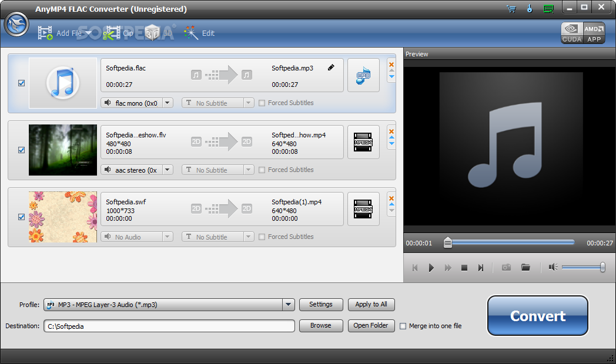Enable Forced Subtitles for Softpedia.swf
This screenshot has width=616, height=364.
[x=262, y=237]
